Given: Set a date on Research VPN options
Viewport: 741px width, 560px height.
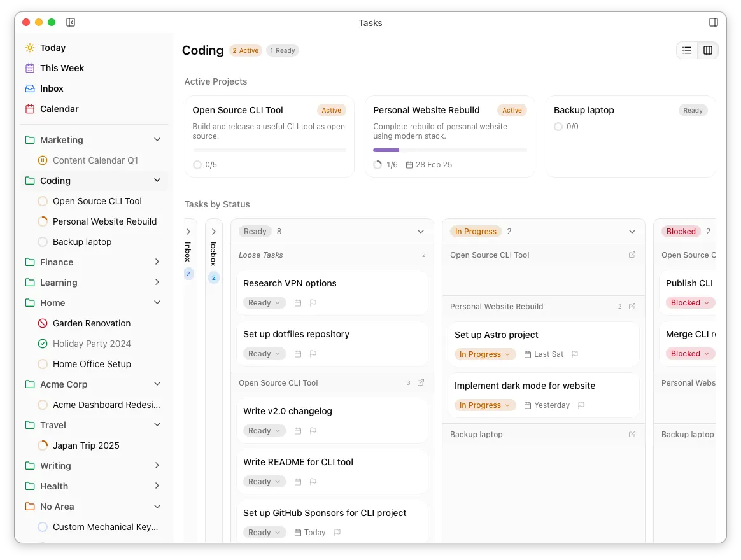Looking at the screenshot, I should (297, 302).
